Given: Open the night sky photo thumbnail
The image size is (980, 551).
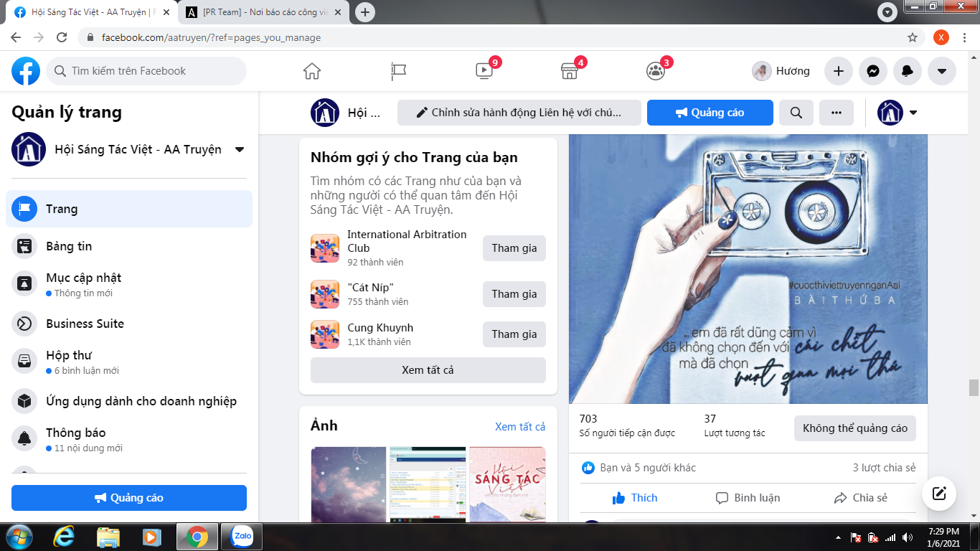Looking at the screenshot, I should (348, 484).
